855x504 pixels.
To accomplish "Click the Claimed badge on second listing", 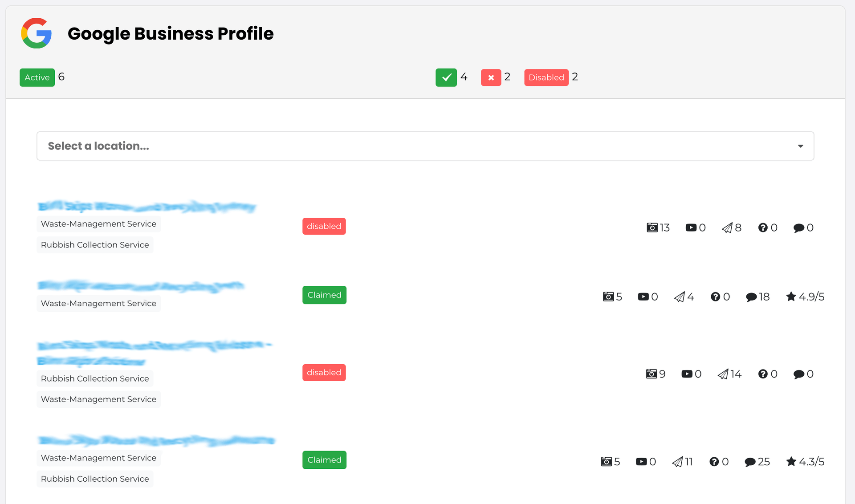I will coord(324,295).
